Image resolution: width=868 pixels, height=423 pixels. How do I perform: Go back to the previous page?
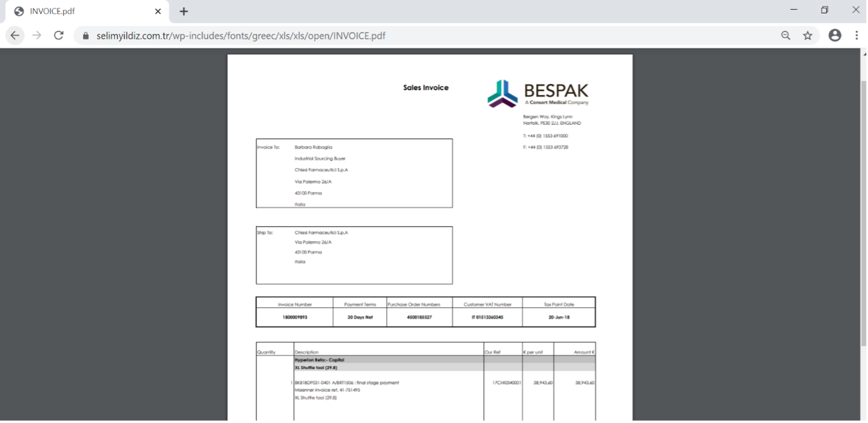[15, 36]
